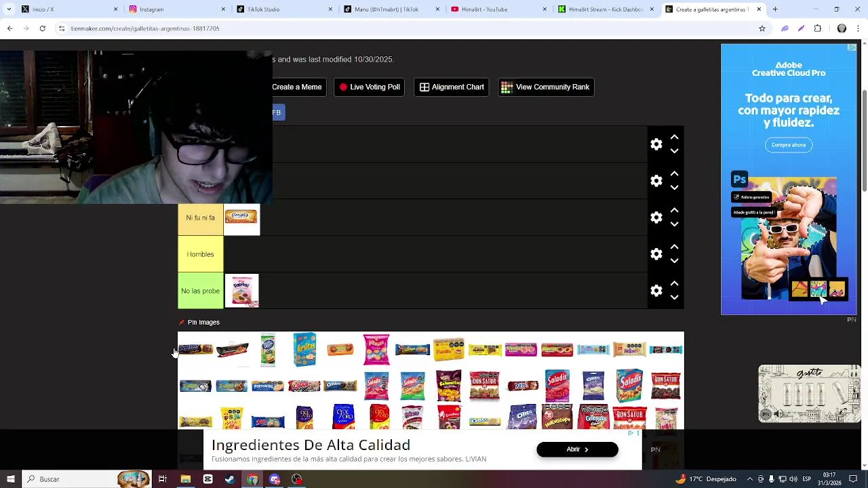Click Abrir in bottom banner ad
The height and width of the screenshot is (488, 868).
click(x=577, y=449)
